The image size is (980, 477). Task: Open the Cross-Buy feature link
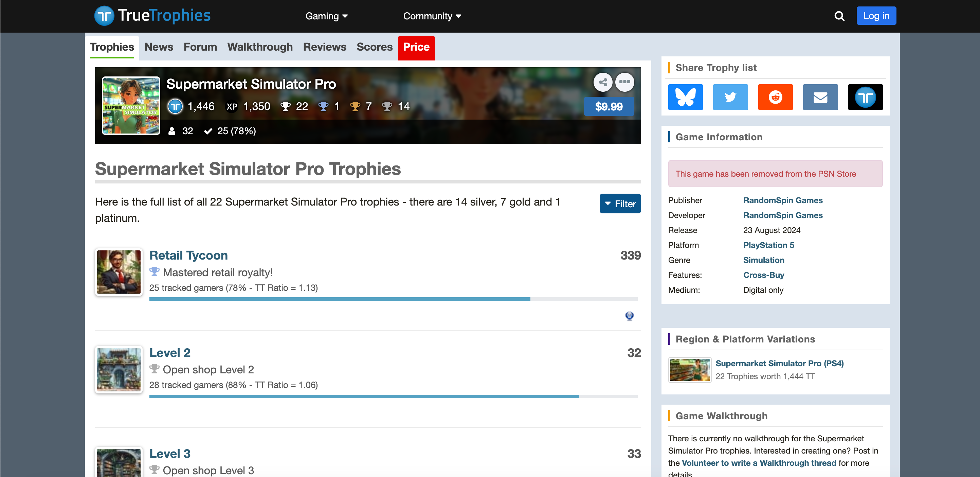(764, 275)
